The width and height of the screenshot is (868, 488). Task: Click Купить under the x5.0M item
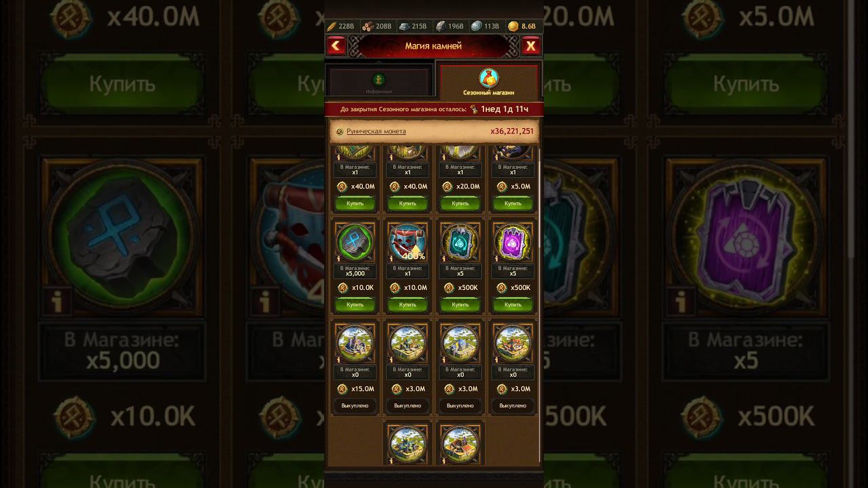(513, 203)
